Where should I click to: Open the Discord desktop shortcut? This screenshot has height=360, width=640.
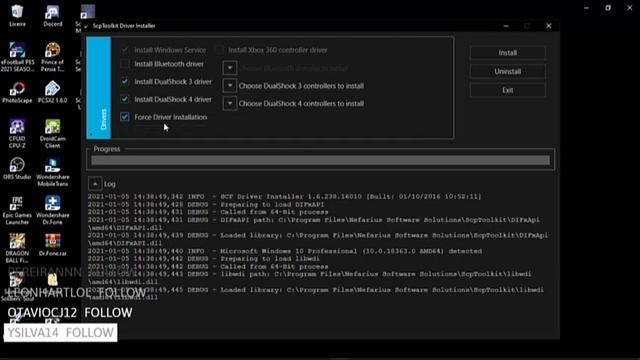tap(53, 16)
